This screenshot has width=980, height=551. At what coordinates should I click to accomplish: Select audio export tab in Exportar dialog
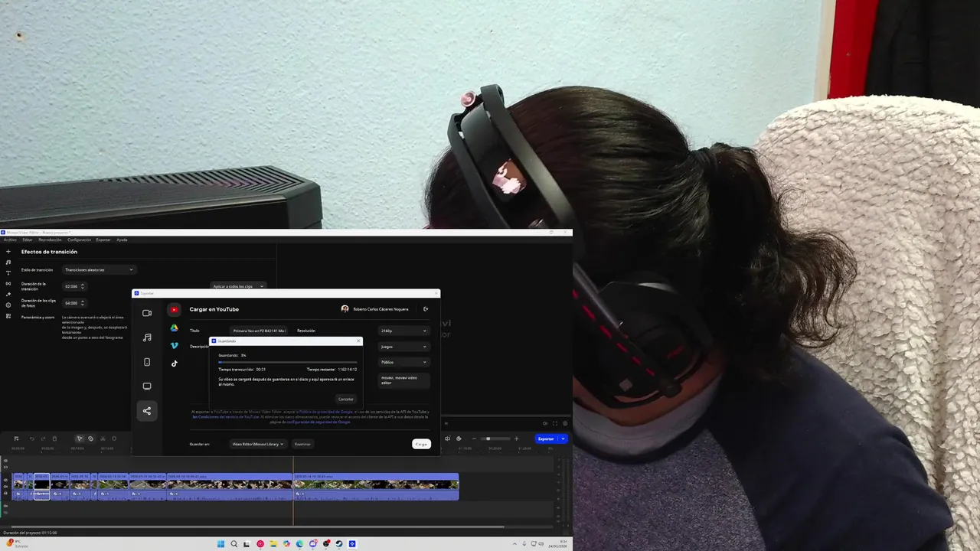tap(147, 337)
